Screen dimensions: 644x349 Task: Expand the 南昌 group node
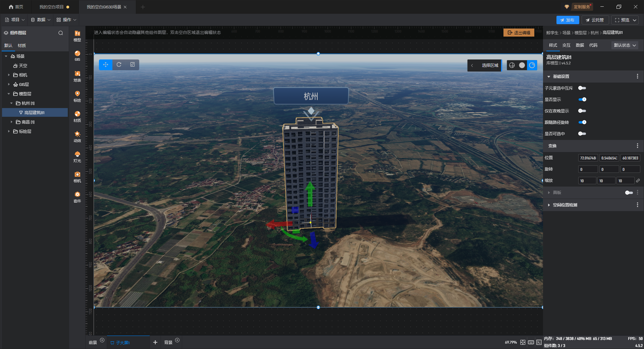pyautogui.click(x=11, y=122)
